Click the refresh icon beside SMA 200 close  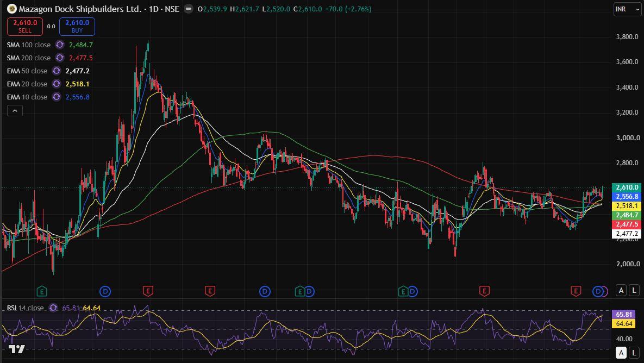[x=60, y=58]
